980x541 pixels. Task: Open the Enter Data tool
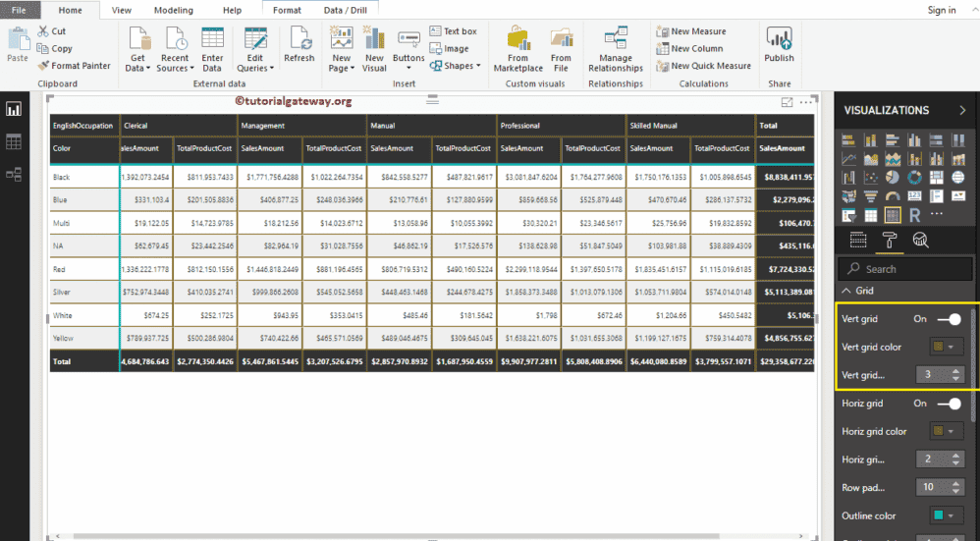[x=212, y=49]
